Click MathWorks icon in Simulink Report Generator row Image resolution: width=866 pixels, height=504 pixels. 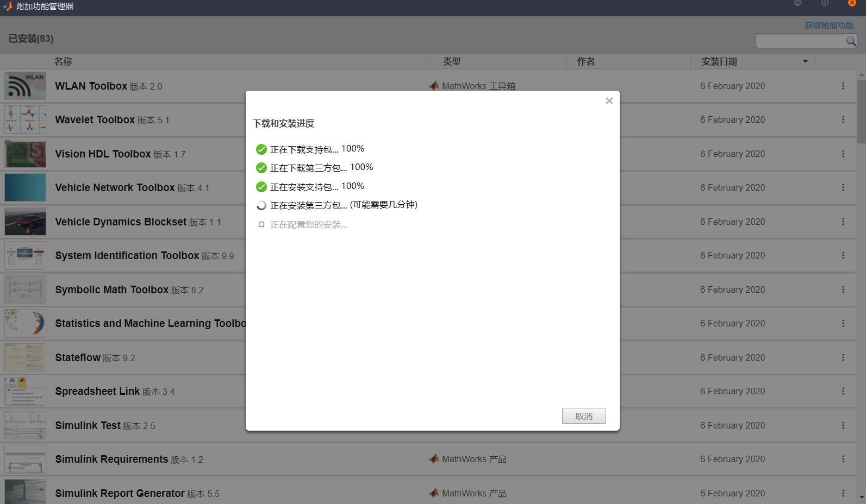click(434, 493)
